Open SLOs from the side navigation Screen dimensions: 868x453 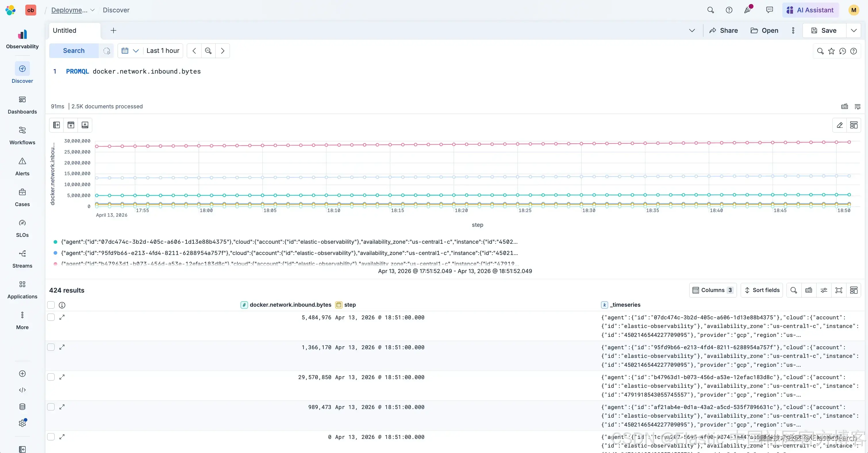click(22, 228)
